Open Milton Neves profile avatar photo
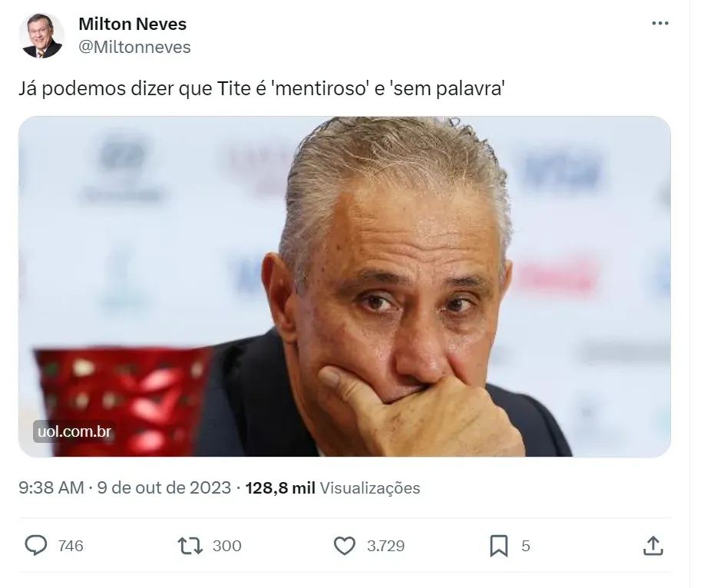 pyautogui.click(x=41, y=36)
